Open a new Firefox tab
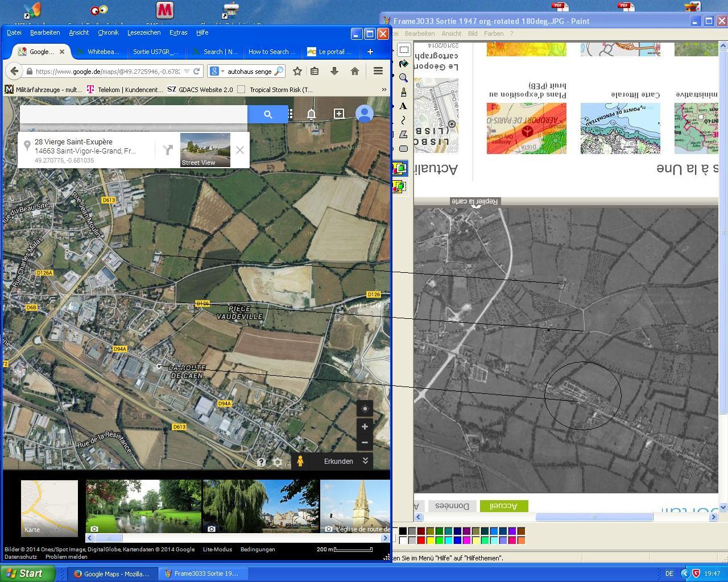The height and width of the screenshot is (582, 728). click(x=370, y=52)
